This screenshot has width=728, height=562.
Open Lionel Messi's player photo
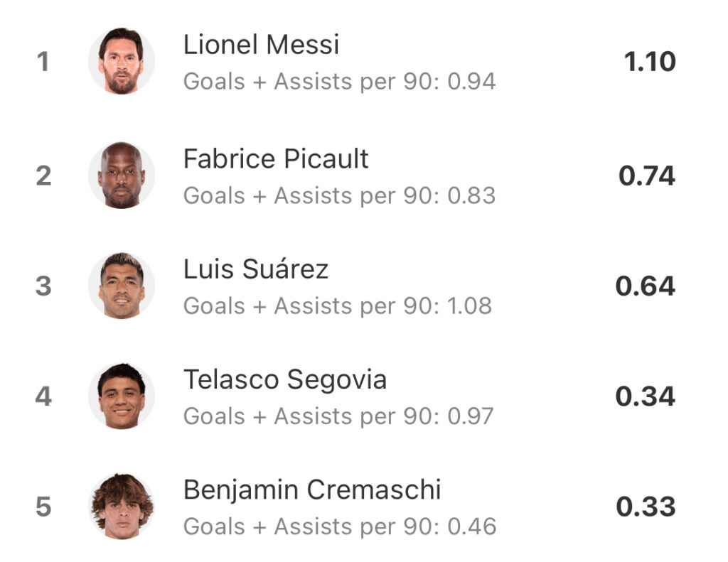pyautogui.click(x=122, y=61)
